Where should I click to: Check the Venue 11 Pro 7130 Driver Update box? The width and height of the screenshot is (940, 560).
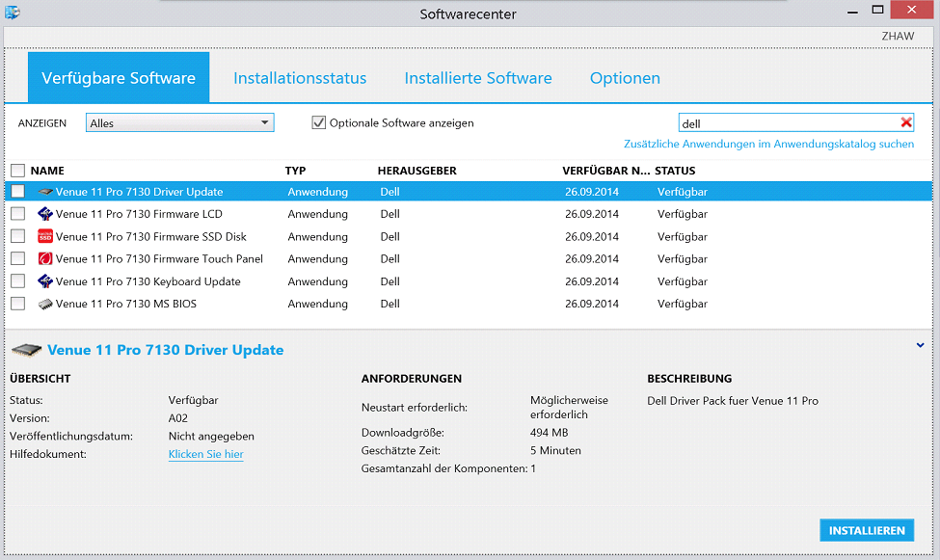click(18, 192)
